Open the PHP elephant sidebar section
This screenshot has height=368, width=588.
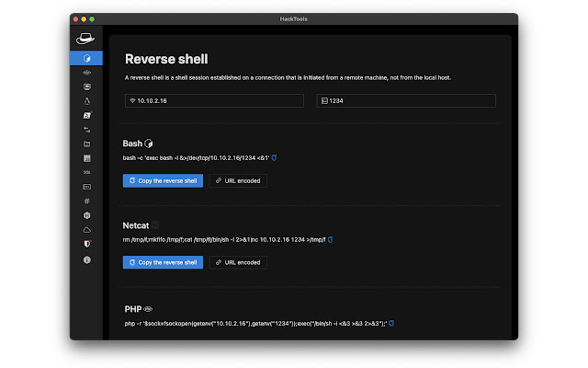(x=86, y=73)
